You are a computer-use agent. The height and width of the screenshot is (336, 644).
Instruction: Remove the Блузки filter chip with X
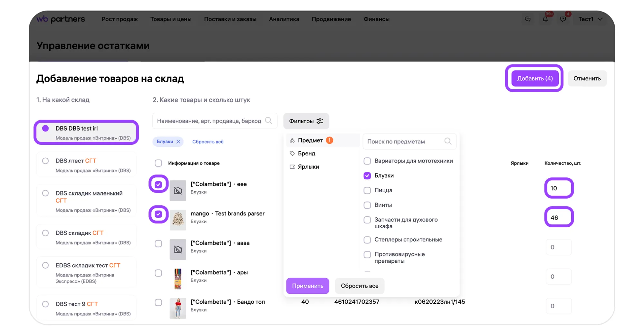point(178,142)
